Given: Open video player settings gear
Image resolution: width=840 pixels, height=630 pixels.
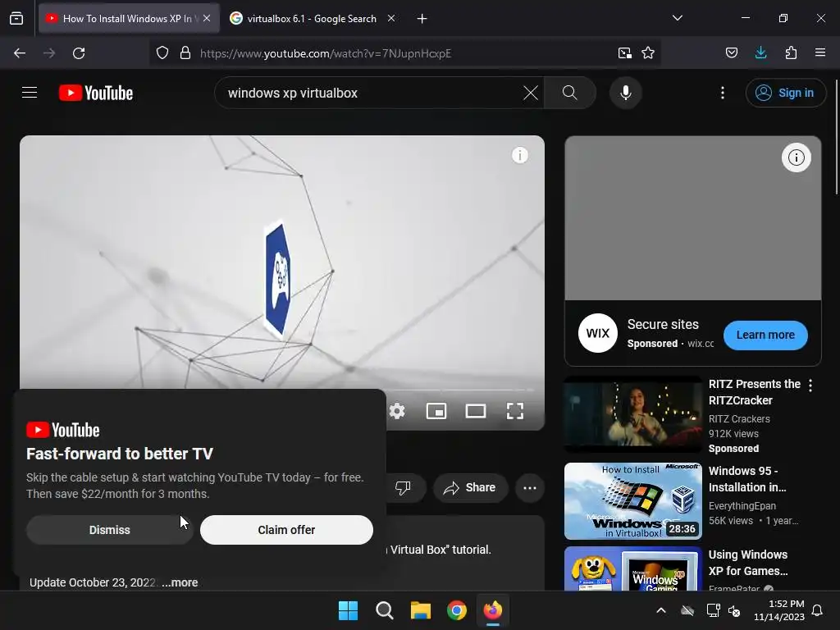Looking at the screenshot, I should click(x=397, y=411).
